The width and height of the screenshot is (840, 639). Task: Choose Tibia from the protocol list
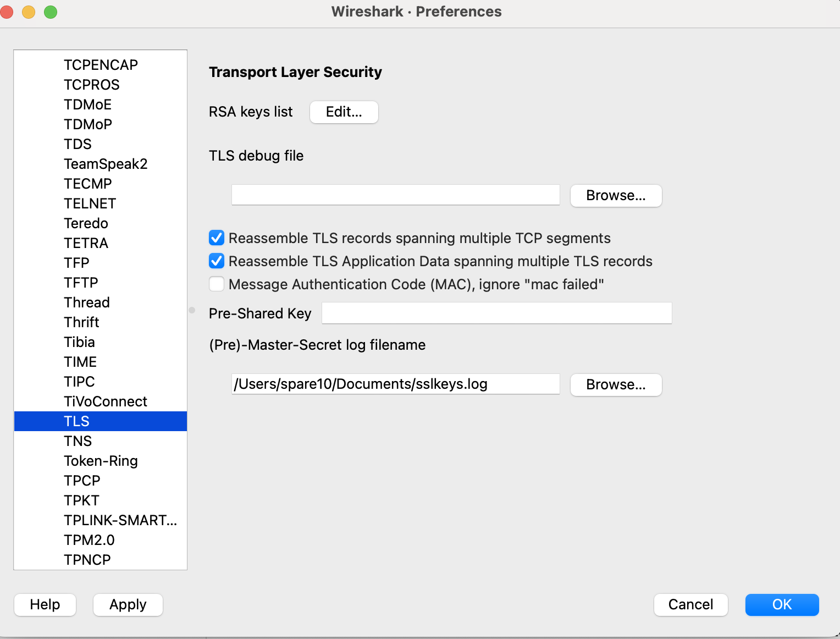[101, 342]
